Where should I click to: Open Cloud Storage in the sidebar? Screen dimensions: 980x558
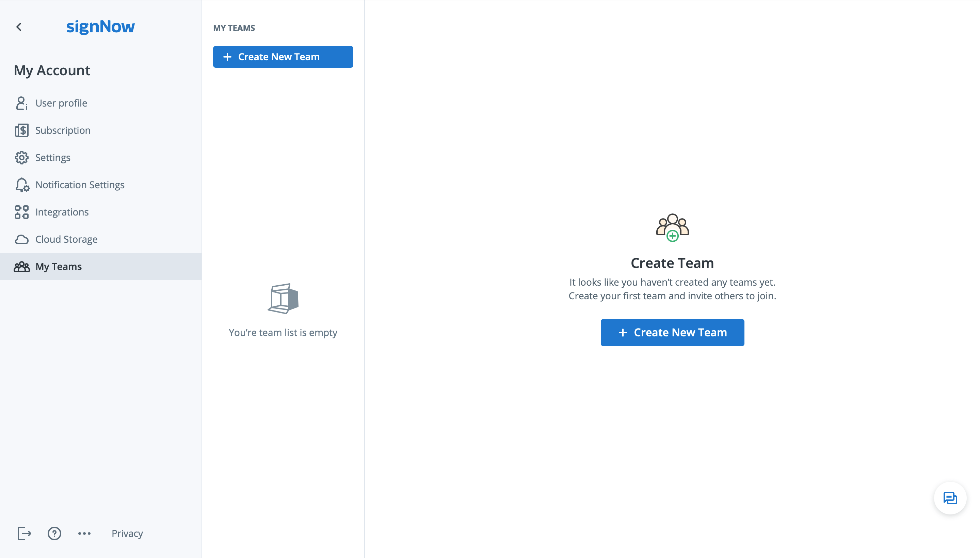tap(66, 239)
